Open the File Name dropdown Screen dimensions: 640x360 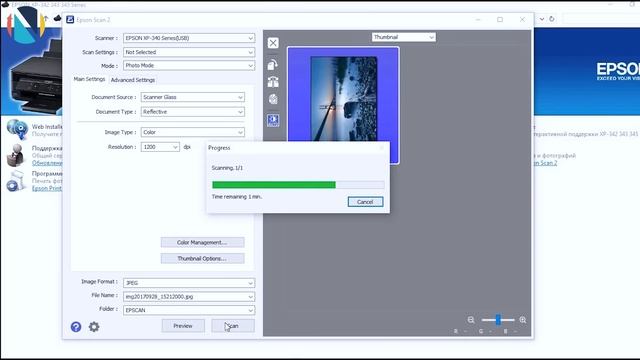click(189, 297)
